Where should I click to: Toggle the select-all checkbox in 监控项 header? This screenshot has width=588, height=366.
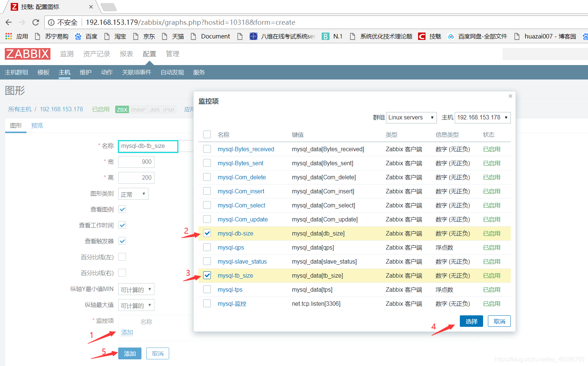[x=207, y=134]
